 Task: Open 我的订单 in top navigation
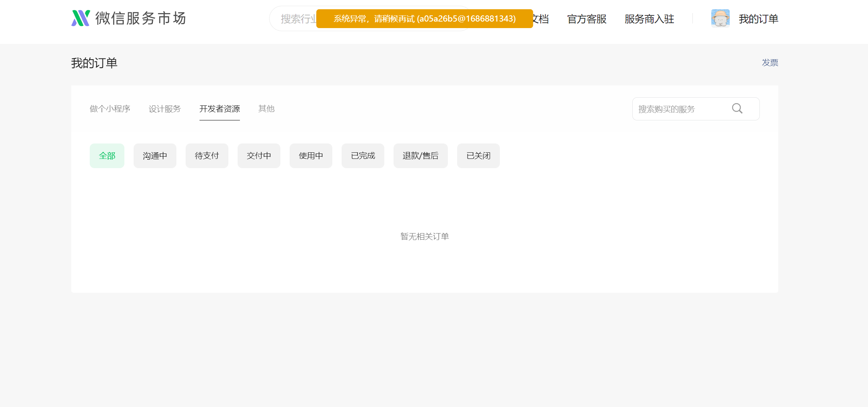click(758, 19)
